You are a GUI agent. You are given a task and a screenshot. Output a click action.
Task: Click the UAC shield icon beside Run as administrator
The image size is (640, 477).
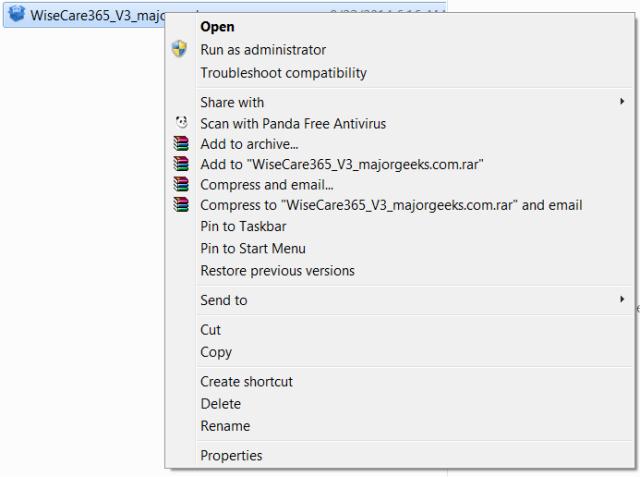pos(179,49)
